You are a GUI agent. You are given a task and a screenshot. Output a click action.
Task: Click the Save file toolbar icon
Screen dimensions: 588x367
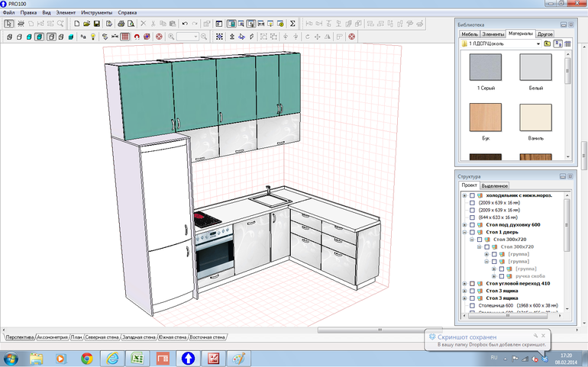pyautogui.click(x=97, y=24)
